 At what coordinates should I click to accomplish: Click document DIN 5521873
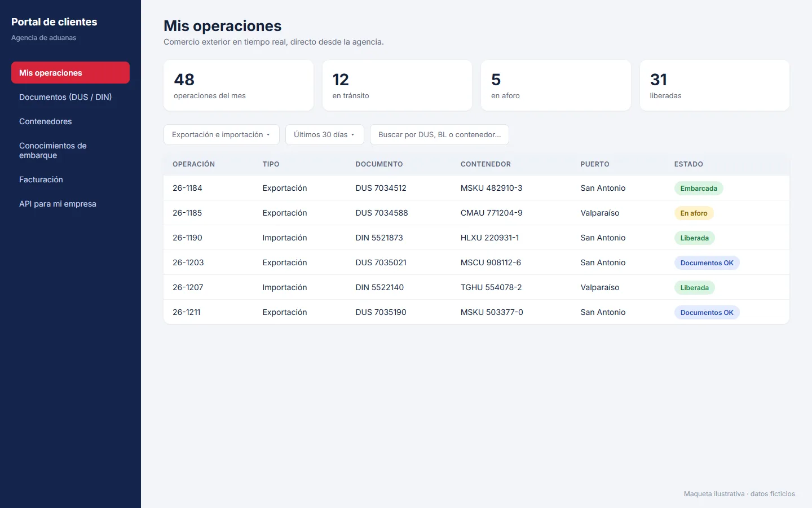coord(379,238)
